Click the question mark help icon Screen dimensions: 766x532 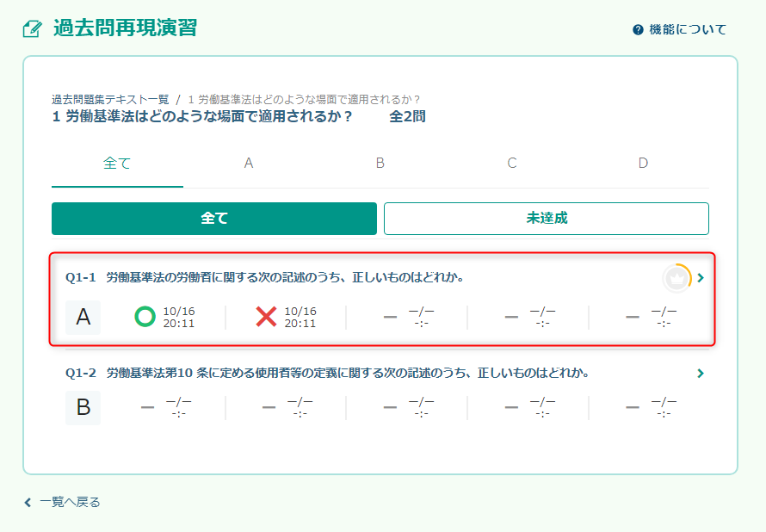pos(638,30)
